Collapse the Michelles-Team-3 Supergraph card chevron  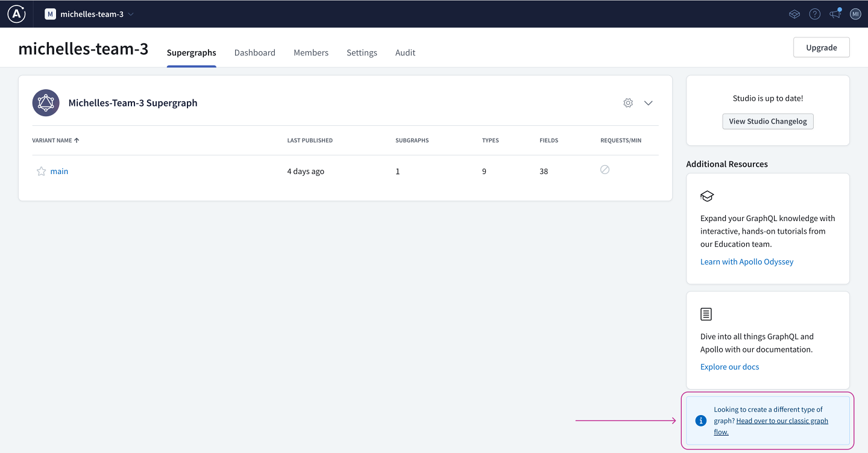pos(648,102)
